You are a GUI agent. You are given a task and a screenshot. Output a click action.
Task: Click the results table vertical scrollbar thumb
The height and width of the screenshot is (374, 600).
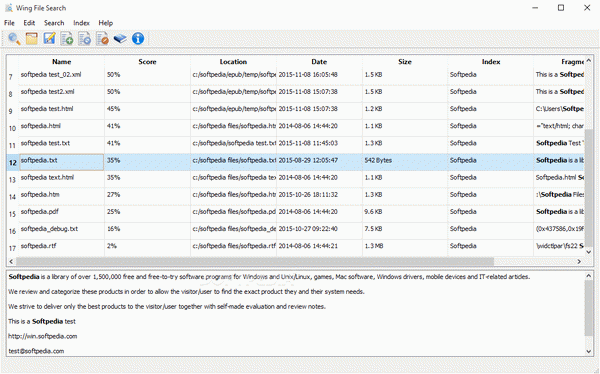coord(589,188)
